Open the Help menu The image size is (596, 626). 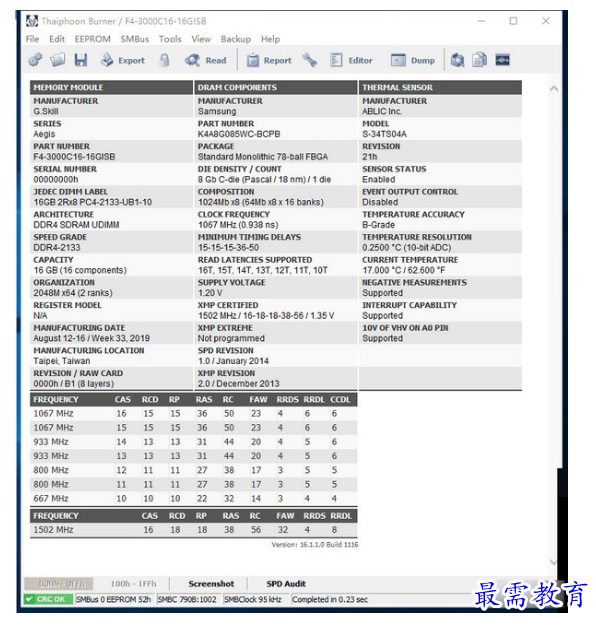coord(271,39)
